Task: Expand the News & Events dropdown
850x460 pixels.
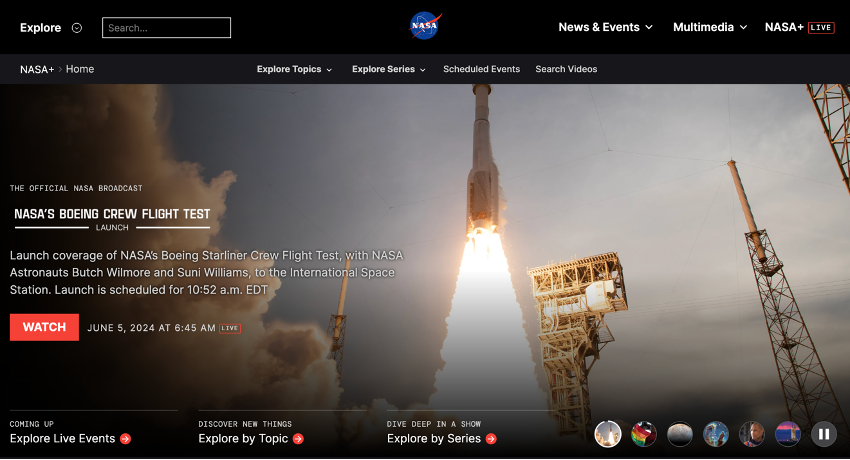Action: tap(606, 27)
